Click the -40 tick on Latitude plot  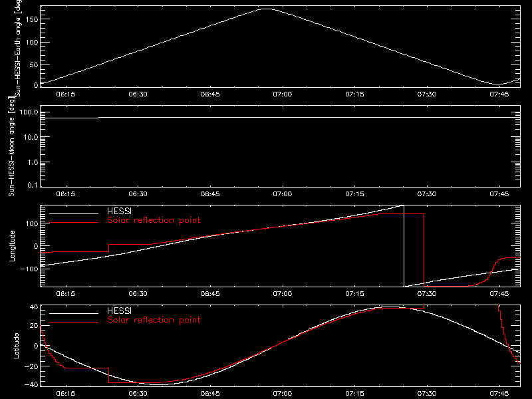(31, 384)
